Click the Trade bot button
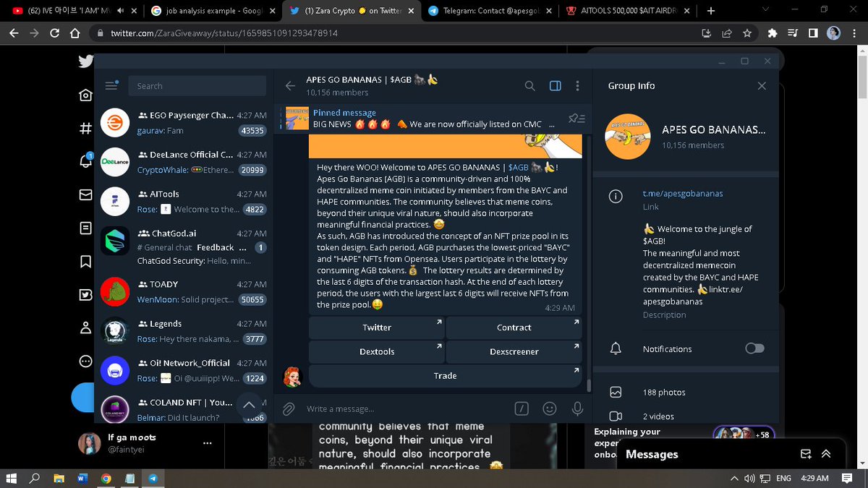The height and width of the screenshot is (488, 868). click(x=445, y=376)
